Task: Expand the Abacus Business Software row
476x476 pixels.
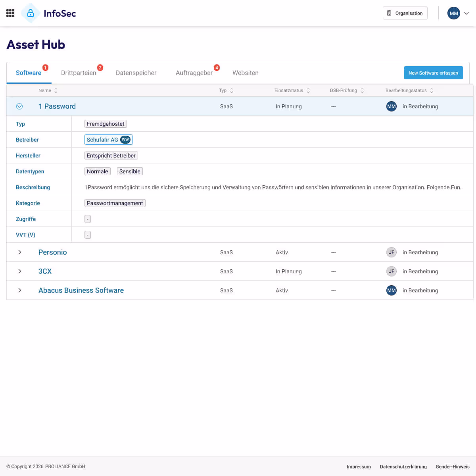Action: [x=19, y=290]
